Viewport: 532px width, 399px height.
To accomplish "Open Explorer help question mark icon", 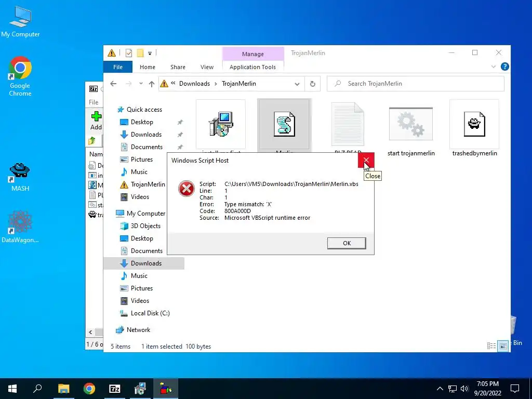I will [504, 66].
